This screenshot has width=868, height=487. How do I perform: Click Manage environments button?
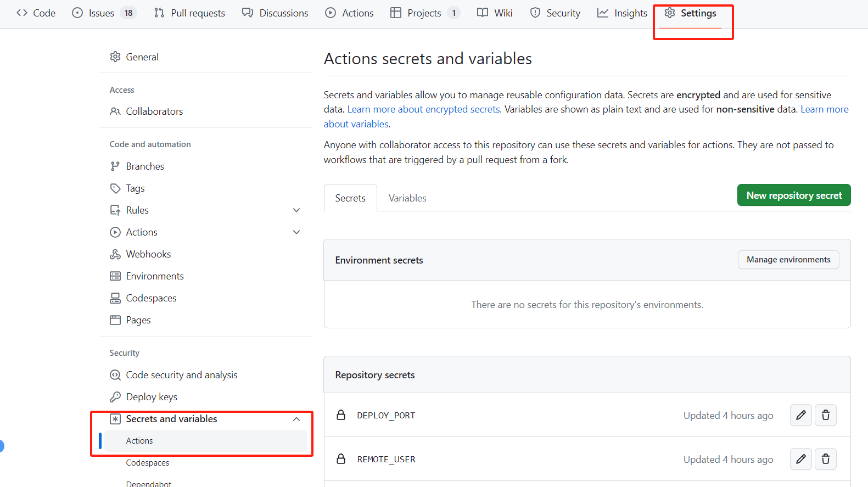pyautogui.click(x=788, y=260)
